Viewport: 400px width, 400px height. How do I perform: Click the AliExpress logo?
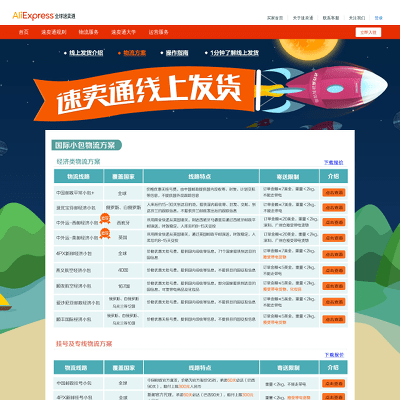point(44,16)
